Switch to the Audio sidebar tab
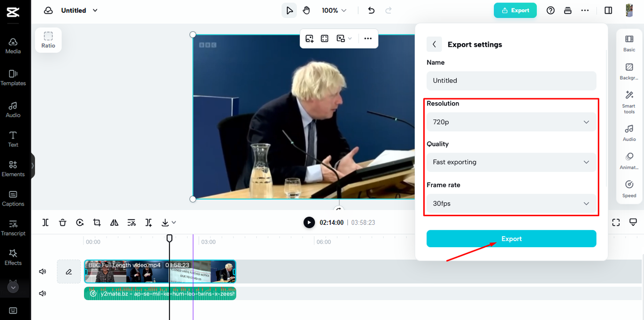644x320 pixels. point(13,109)
